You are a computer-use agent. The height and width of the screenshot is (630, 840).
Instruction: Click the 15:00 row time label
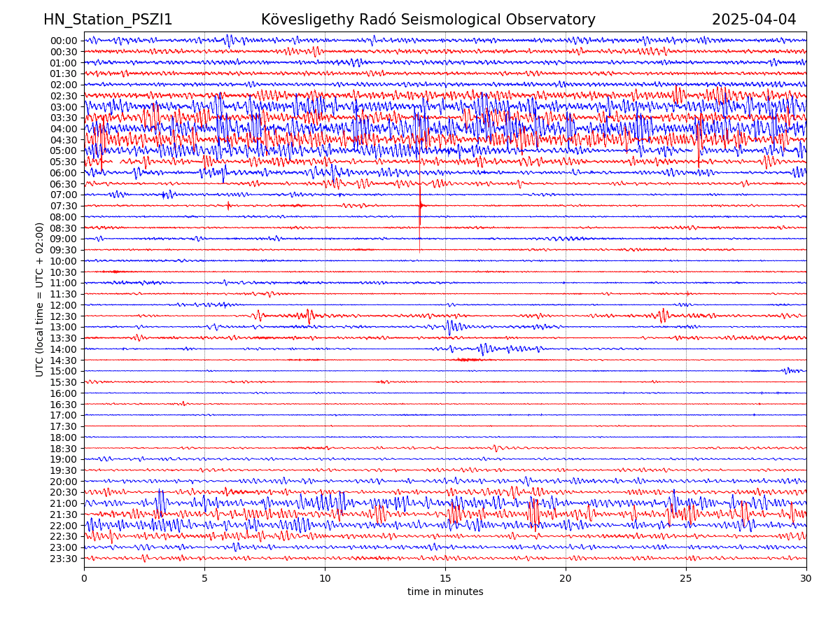coord(64,371)
